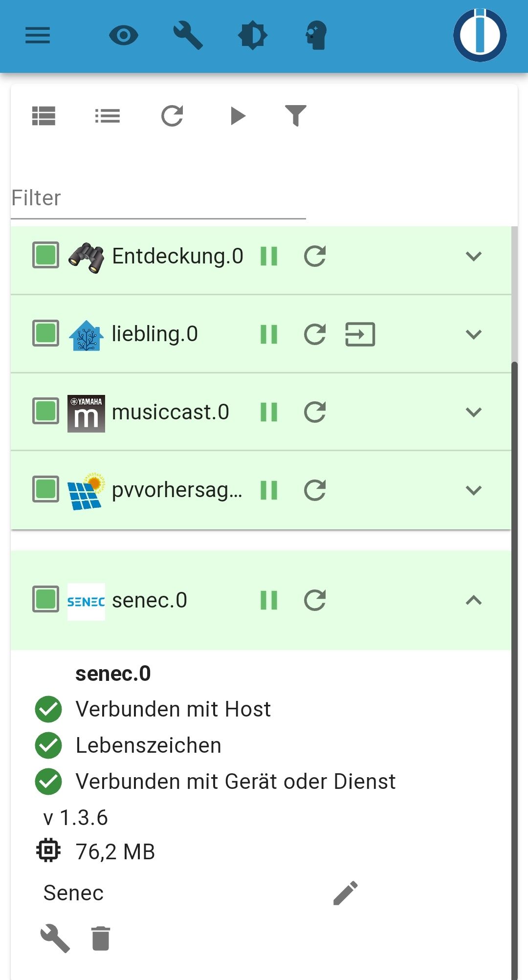The height and width of the screenshot is (980, 528).
Task: Delete the senec.0 instance
Action: [101, 938]
